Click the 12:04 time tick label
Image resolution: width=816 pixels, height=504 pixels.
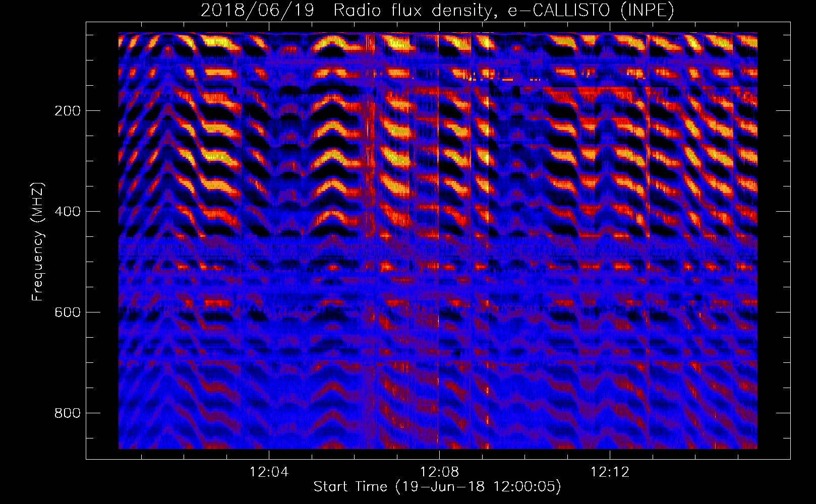[x=269, y=472]
